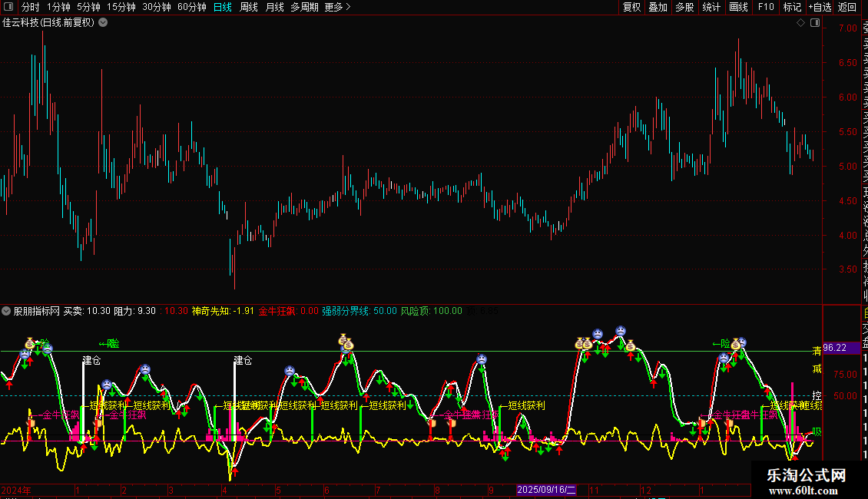Click month 12 on time axis
The image size is (868, 499).
[x=645, y=490]
